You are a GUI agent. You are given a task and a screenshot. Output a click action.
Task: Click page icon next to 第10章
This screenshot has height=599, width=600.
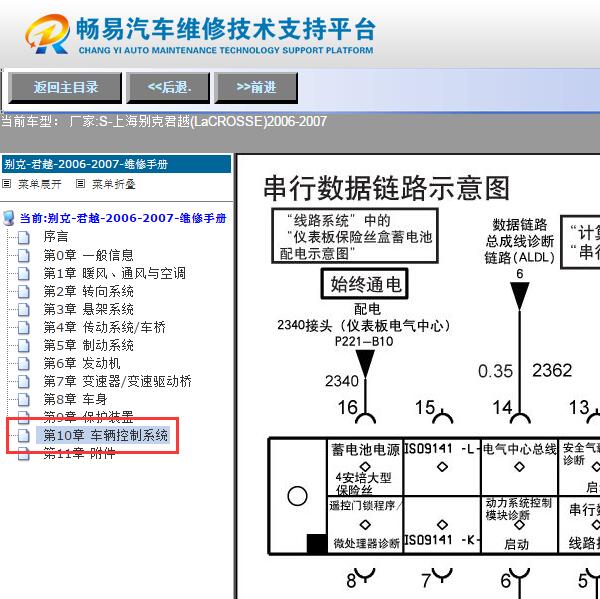(x=24, y=436)
